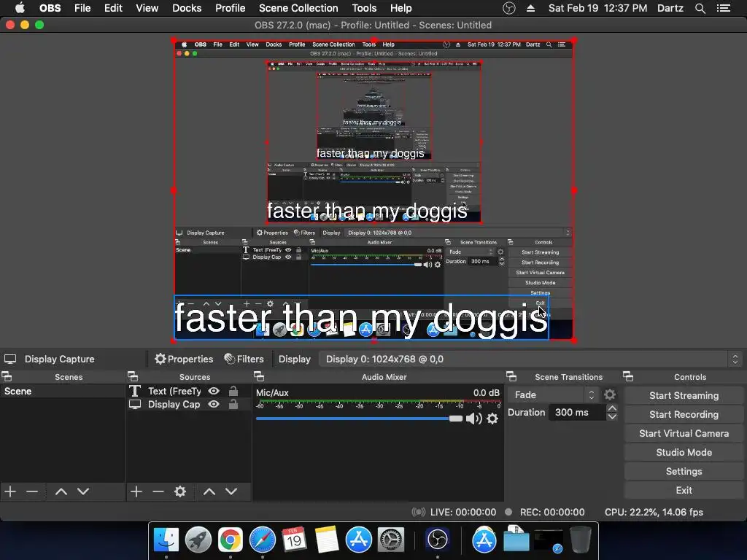Select the 'faster than my doggis' text in preview
This screenshot has width=747, height=560.
click(x=361, y=318)
